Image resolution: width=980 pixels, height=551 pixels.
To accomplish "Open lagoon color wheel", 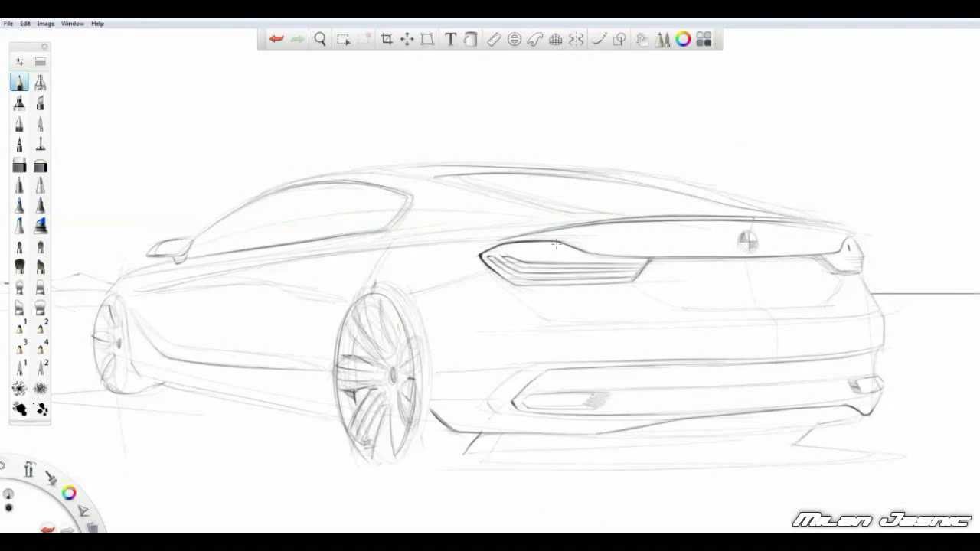I will (x=69, y=494).
